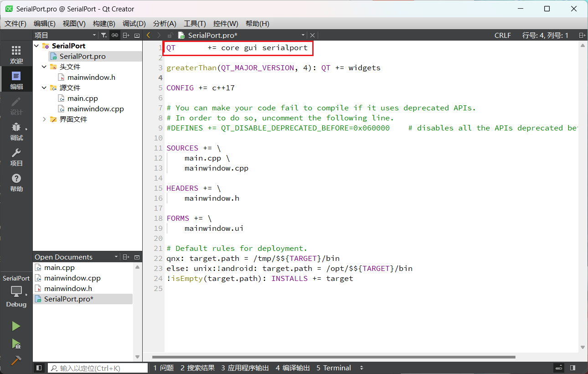Expand the 界面文件 forms folder
Viewport: 588px width, 374px height.
click(44, 119)
